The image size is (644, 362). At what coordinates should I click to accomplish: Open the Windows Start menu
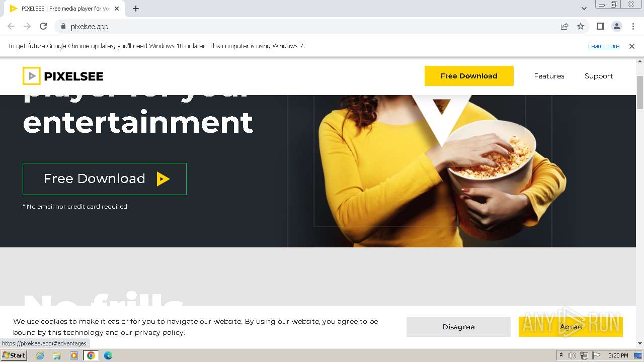14,355
